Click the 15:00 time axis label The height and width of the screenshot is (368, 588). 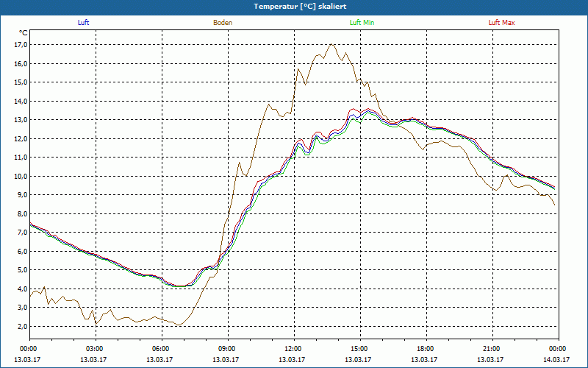(360, 349)
